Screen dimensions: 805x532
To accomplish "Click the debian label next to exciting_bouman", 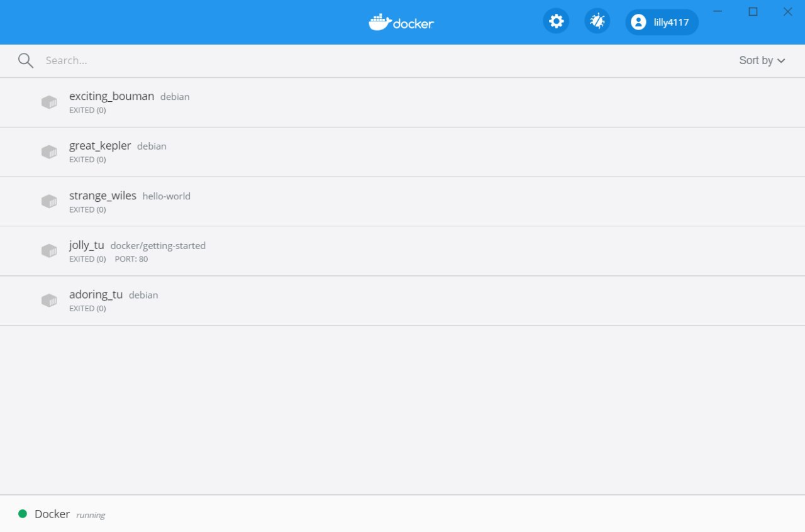I will [x=175, y=97].
